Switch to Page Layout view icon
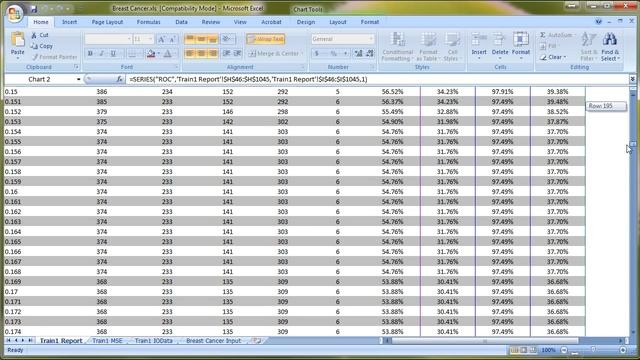Image resolution: width=640 pixels, height=360 pixels. 524,350
